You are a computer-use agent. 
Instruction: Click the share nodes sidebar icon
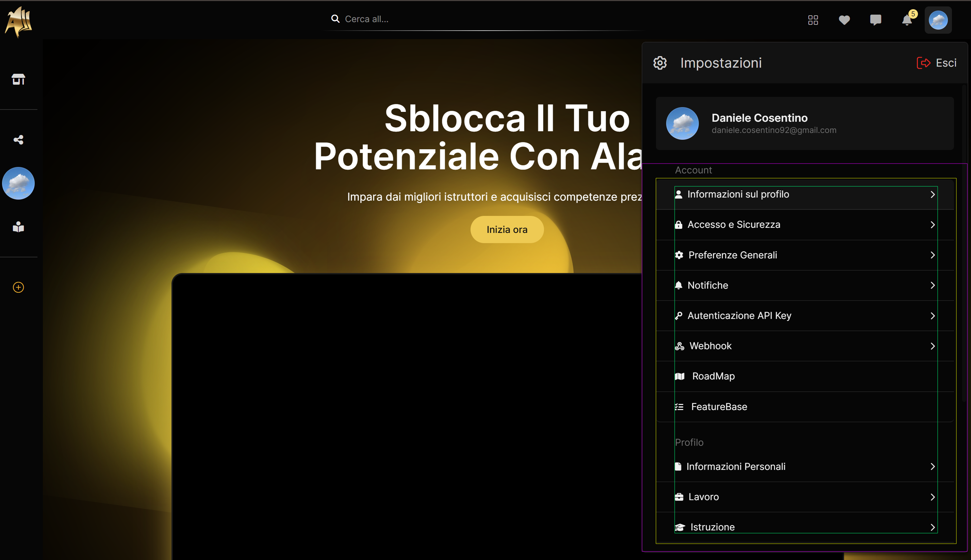tap(18, 140)
